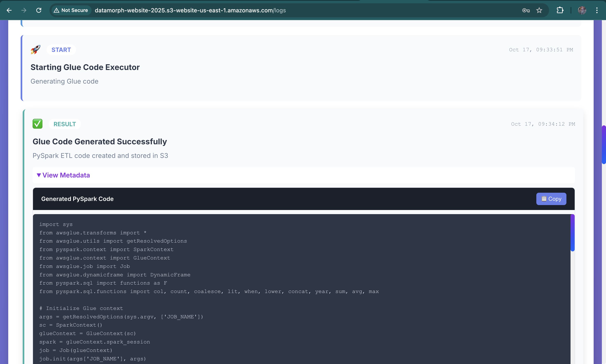Bookmark this page with the star

tap(539, 10)
